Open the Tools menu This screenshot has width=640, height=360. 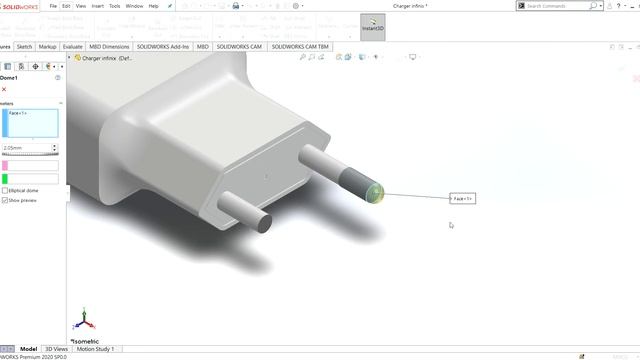pos(115,6)
